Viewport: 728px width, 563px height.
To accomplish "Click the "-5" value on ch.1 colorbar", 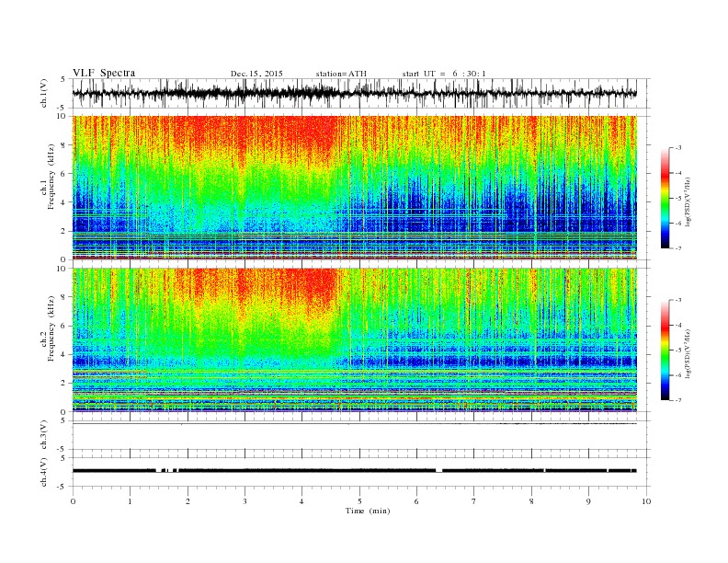I will point(678,199).
